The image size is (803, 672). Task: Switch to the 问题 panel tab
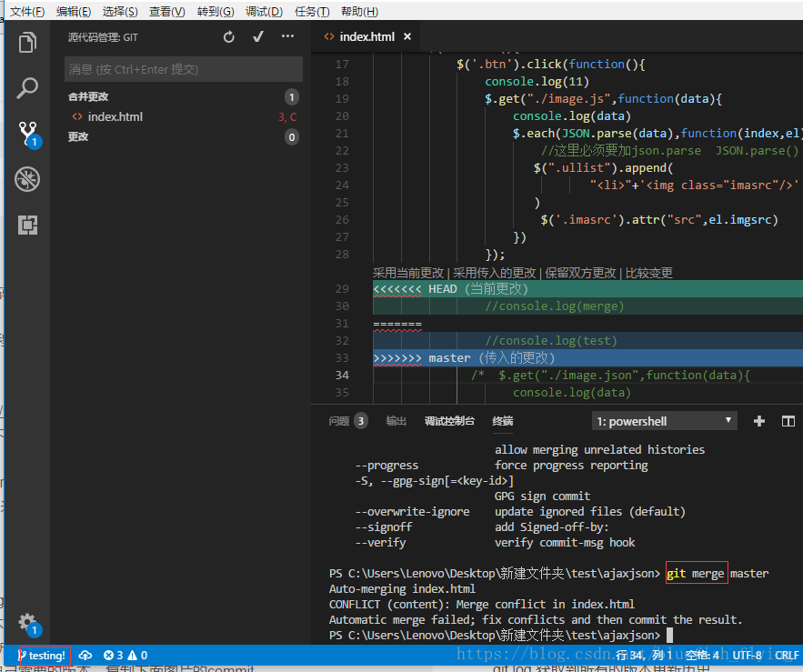pos(339,421)
